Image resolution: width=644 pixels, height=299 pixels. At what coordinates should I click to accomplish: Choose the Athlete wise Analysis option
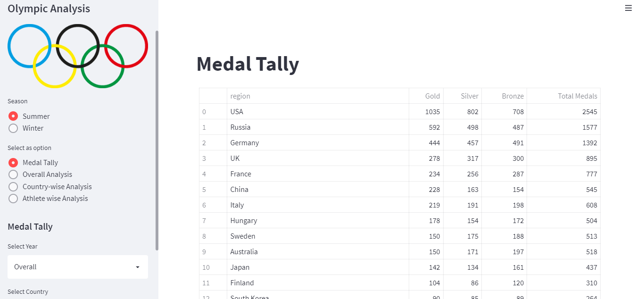(x=13, y=198)
